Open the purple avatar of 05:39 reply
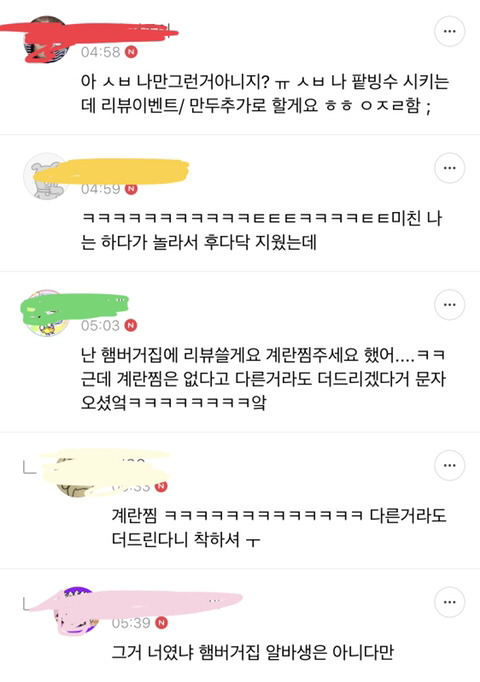Screen dimensions: 480x682 77,611
